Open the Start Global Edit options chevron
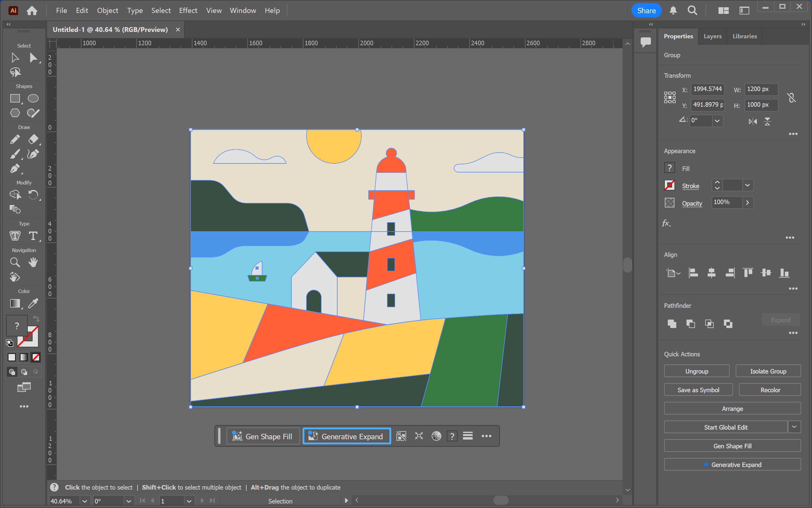 tap(795, 427)
